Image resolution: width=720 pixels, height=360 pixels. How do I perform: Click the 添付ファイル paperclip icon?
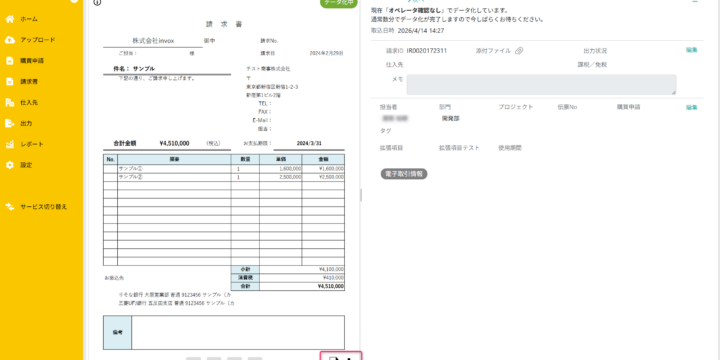click(519, 51)
